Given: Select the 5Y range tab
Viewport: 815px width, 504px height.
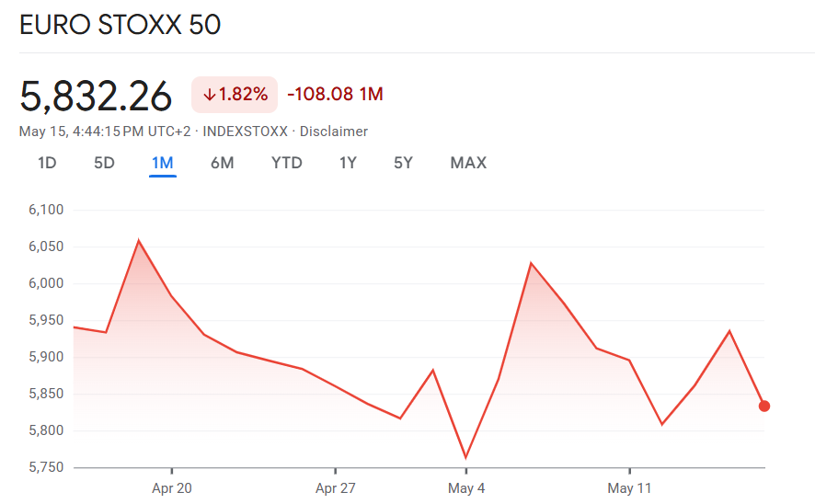Looking at the screenshot, I should 403,163.
